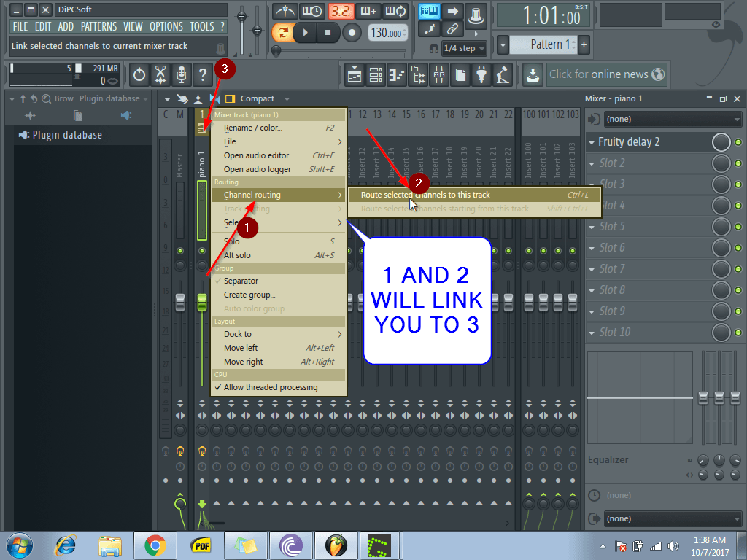This screenshot has width=747, height=560.
Task: Open the TOOLS menu
Action: coord(202,27)
